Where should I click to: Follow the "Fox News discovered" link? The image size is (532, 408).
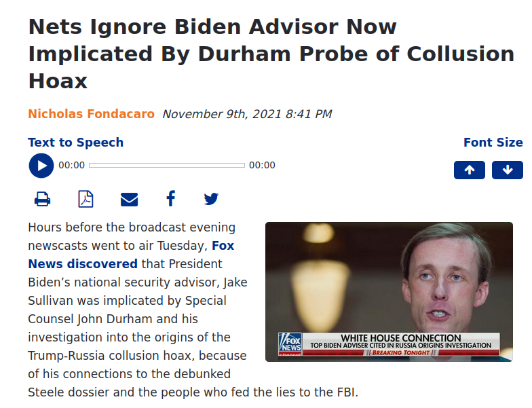(x=131, y=255)
